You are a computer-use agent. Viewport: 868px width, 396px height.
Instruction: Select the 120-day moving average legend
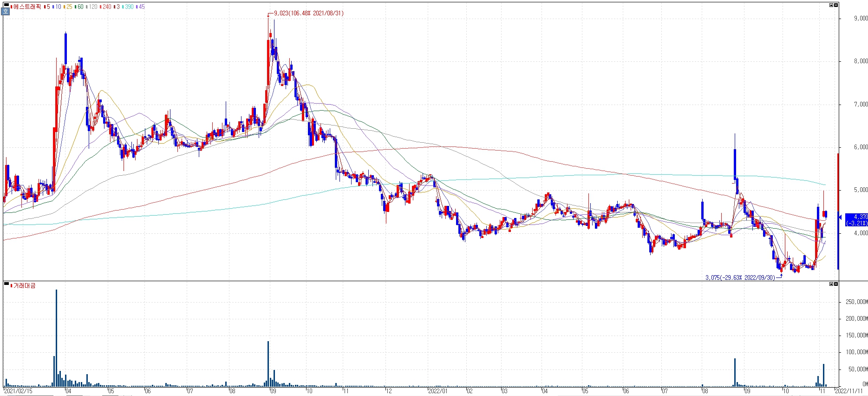(x=91, y=7)
